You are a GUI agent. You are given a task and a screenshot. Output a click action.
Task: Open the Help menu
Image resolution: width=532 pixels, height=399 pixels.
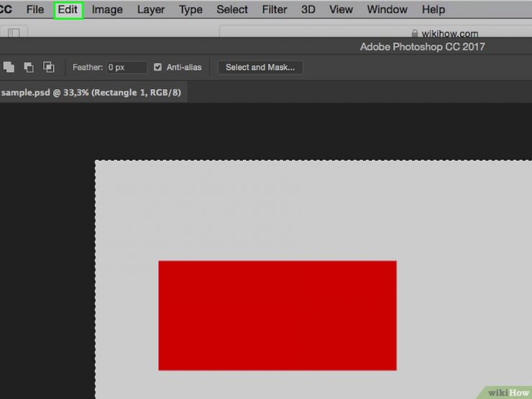pyautogui.click(x=434, y=9)
